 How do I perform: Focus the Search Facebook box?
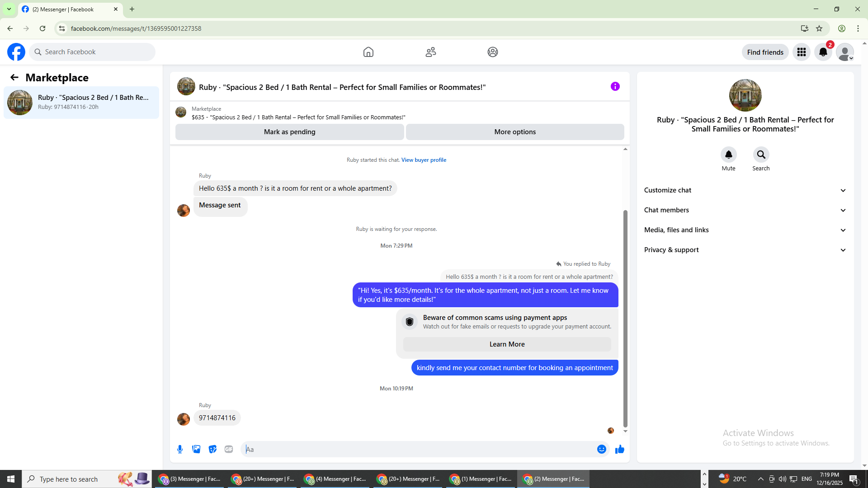[x=92, y=52]
